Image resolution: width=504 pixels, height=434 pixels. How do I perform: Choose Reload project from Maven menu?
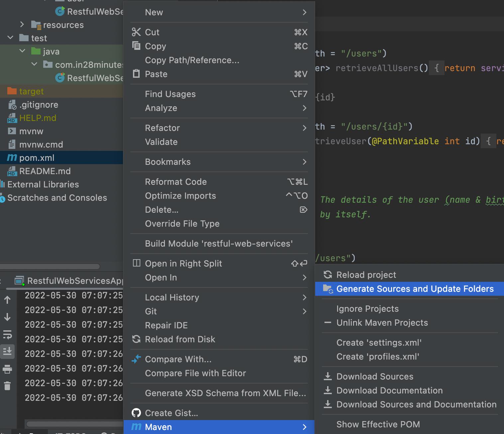pos(366,274)
